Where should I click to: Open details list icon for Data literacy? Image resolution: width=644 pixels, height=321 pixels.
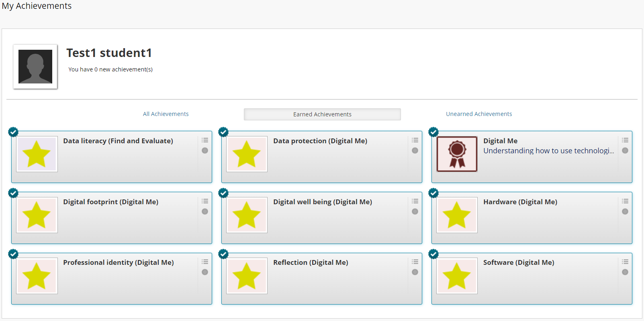(x=205, y=140)
